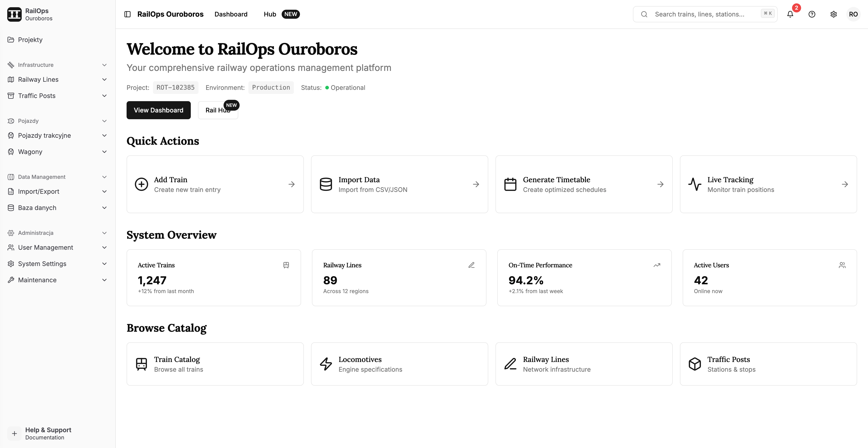
Task: Click the arrow on Generate Timetable card
Action: [x=660, y=184]
